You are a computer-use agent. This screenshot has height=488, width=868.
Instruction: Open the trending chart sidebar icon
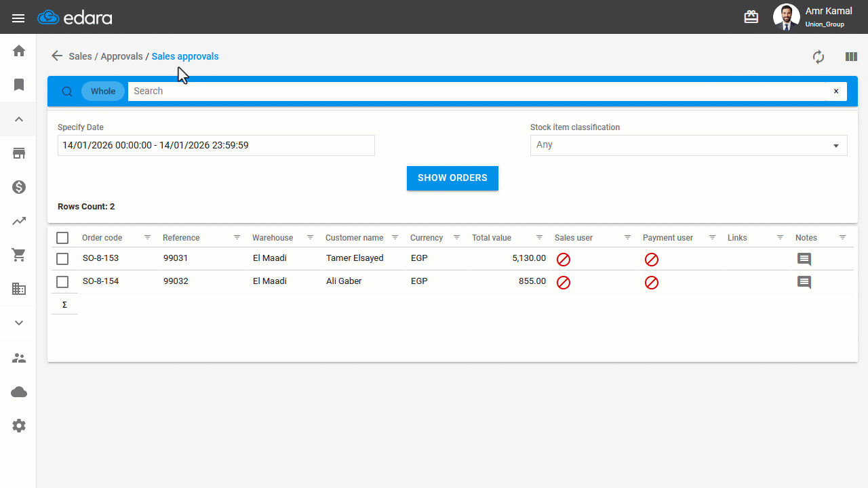(19, 221)
